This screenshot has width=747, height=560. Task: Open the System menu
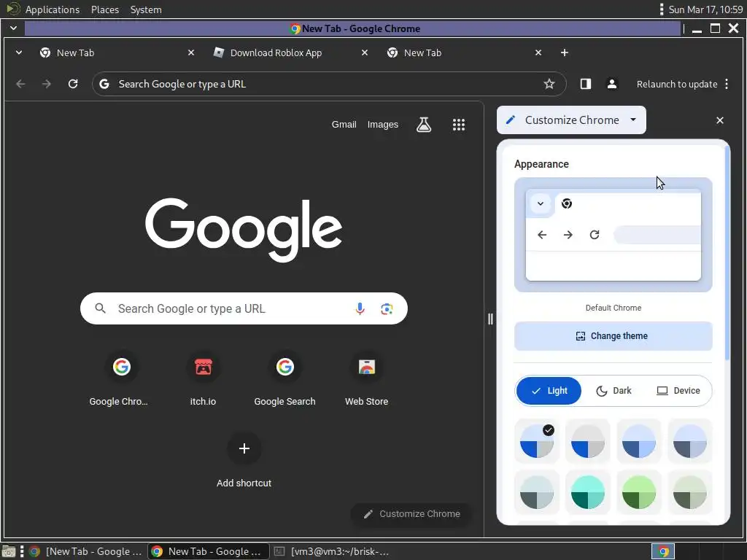point(146,9)
